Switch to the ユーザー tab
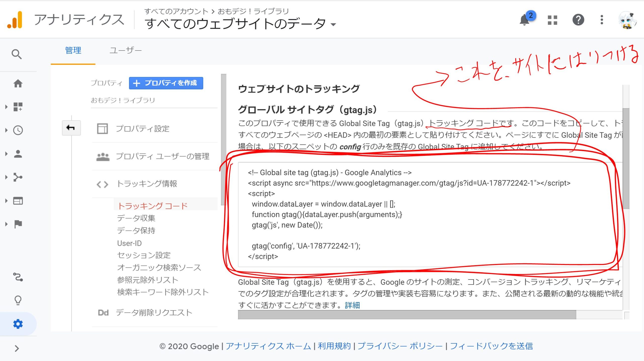The image size is (644, 361). click(x=125, y=51)
